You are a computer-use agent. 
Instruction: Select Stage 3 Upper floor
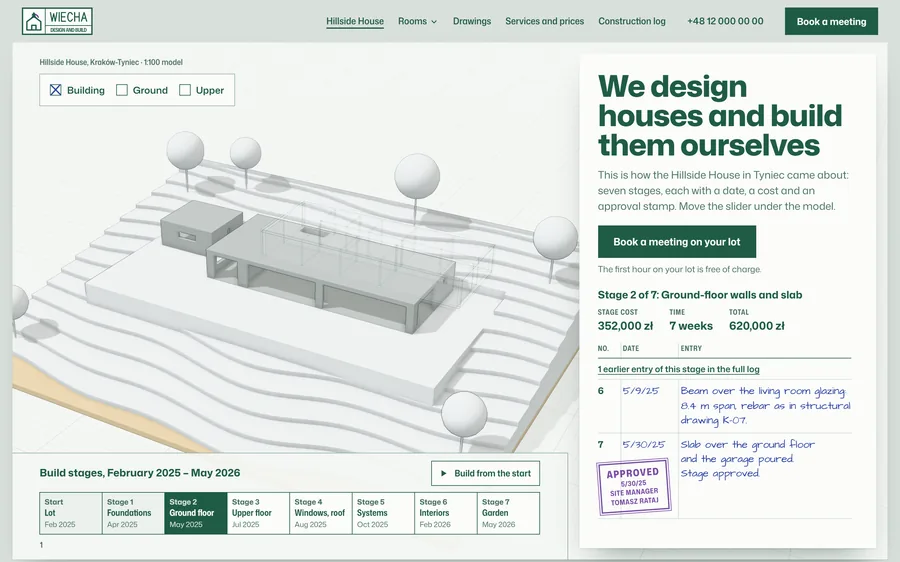pyautogui.click(x=258, y=513)
